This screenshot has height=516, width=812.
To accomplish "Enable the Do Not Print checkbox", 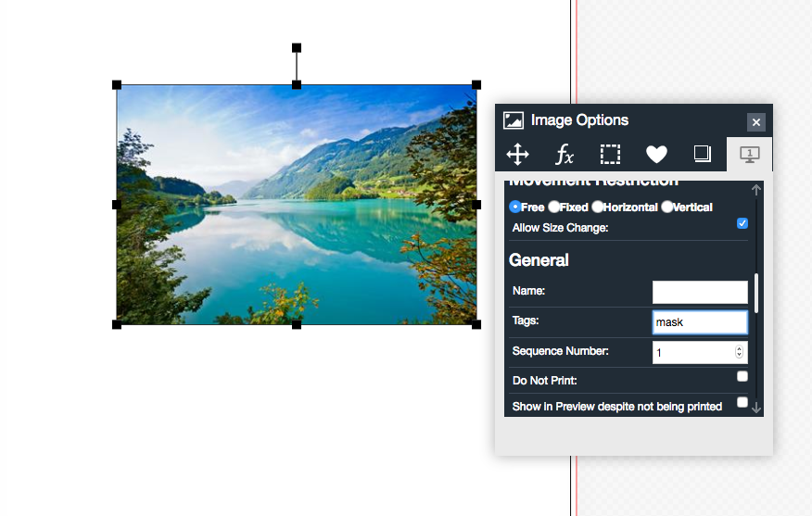I will click(742, 376).
